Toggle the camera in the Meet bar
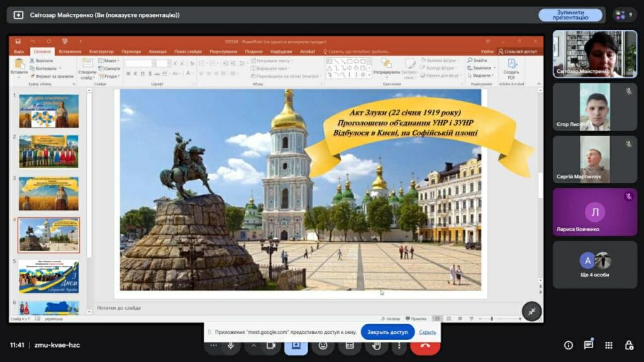 271,345
